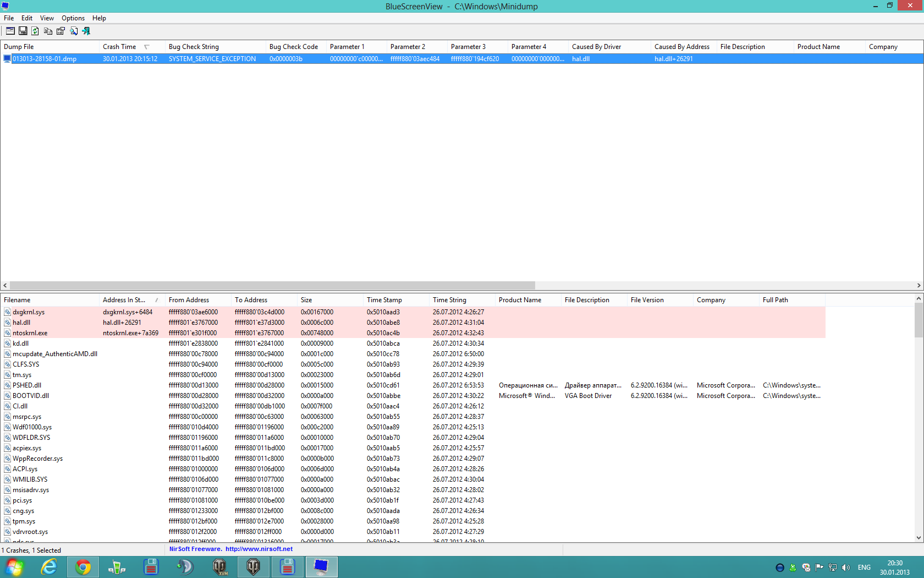Screen dimensions: 924x578
Task: Click the Save Selected Items floppy icon
Action: [23, 31]
